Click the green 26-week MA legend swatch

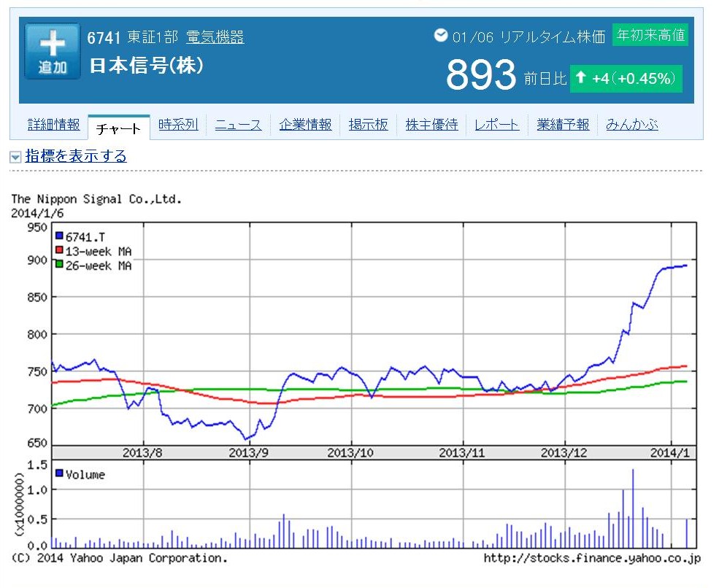pos(59,264)
